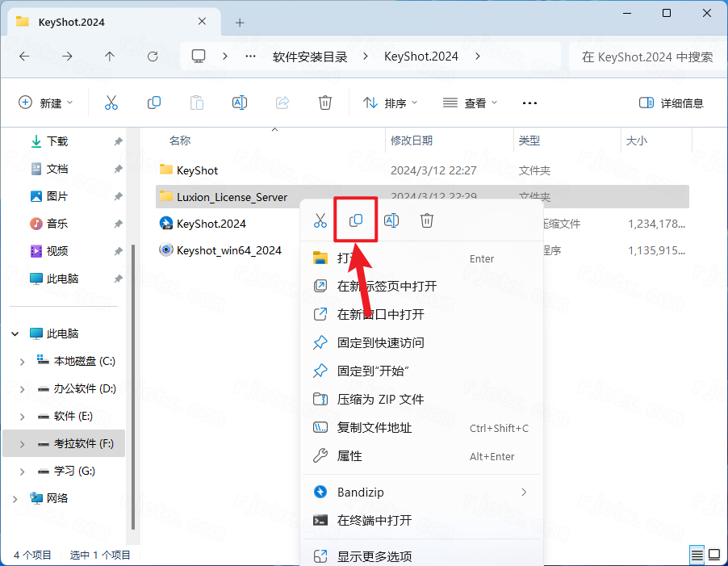Image resolution: width=728 pixels, height=566 pixels.
Task: Click the Rename icon in the toolbar
Action: coord(240,103)
